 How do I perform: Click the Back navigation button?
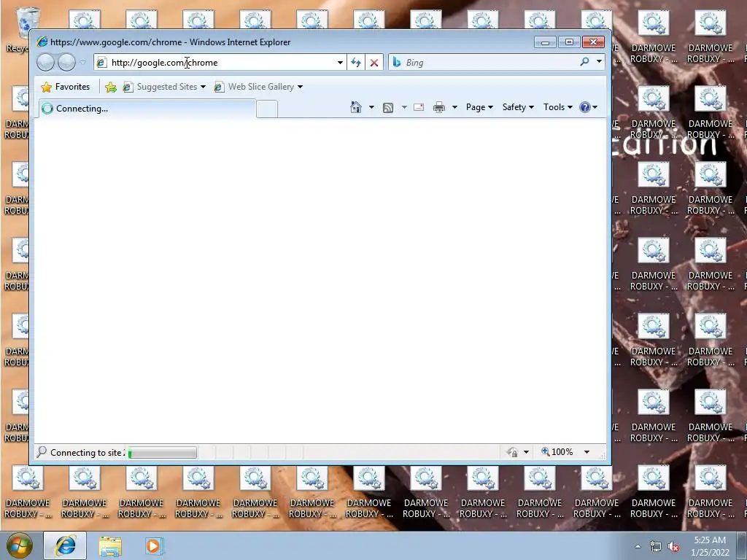pos(46,63)
